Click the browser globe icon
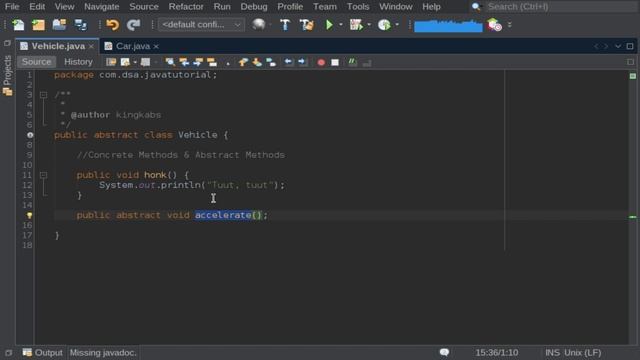 click(258, 25)
